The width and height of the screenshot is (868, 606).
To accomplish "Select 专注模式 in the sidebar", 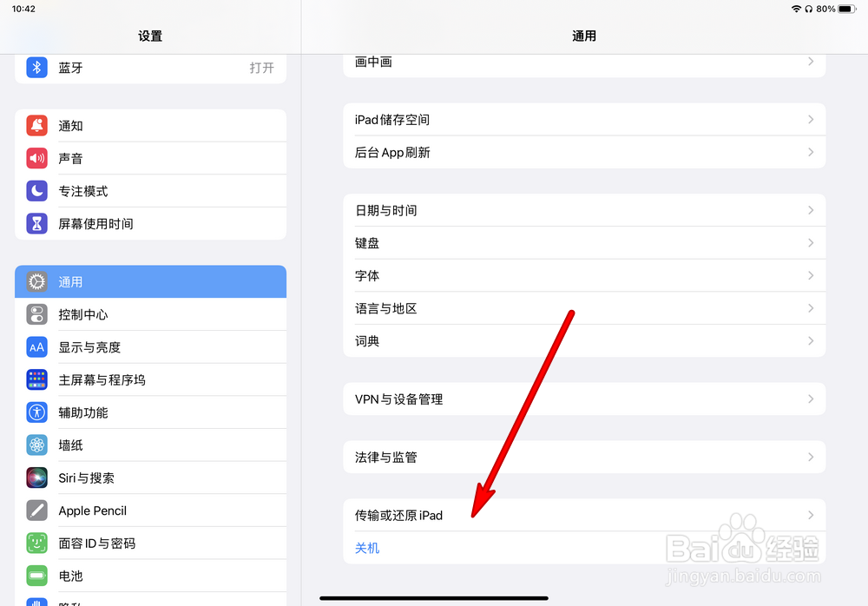I will pyautogui.click(x=150, y=191).
